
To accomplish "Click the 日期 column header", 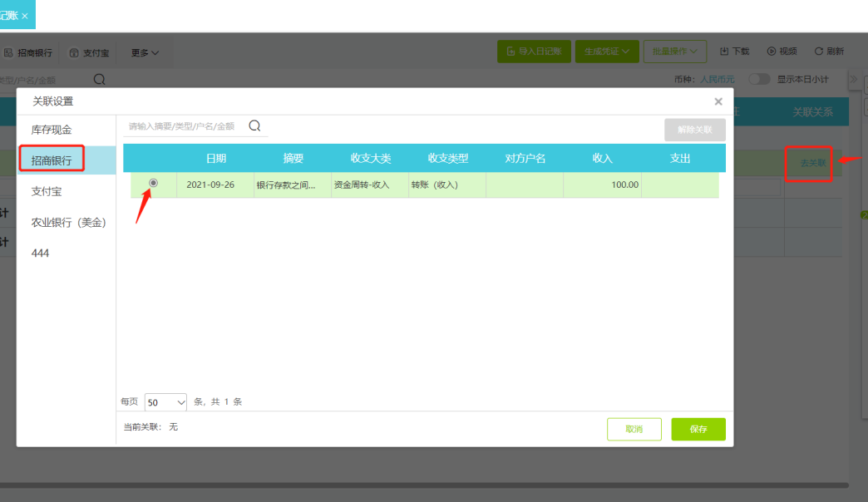I will tap(216, 158).
